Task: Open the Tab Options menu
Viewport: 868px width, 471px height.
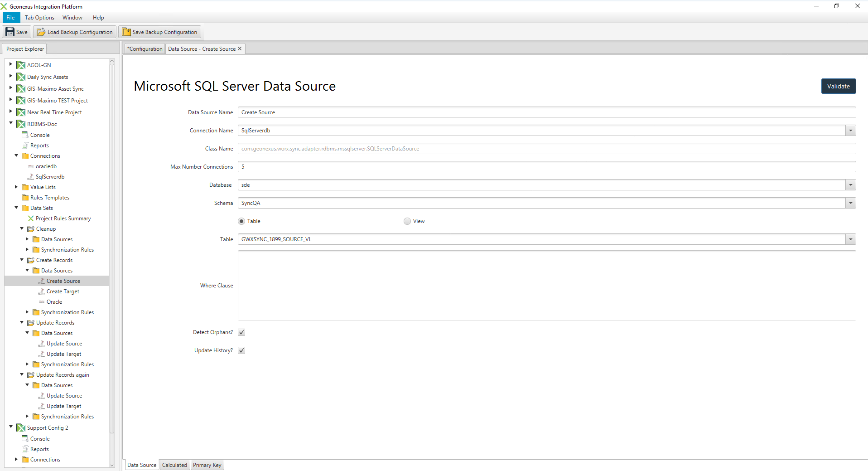Action: 39,18
